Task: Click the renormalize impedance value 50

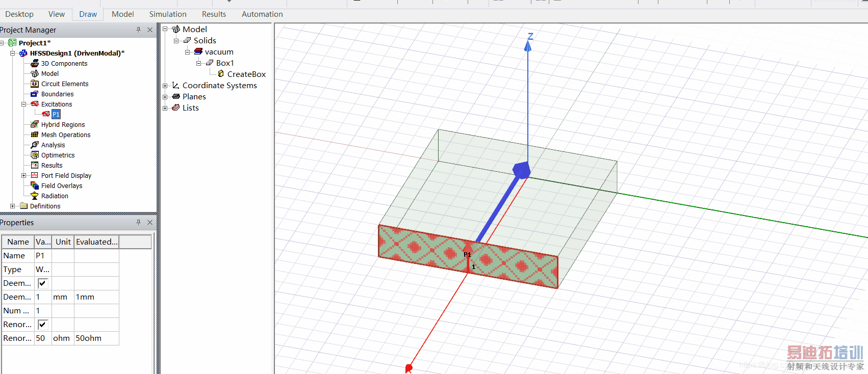Action: (43, 338)
